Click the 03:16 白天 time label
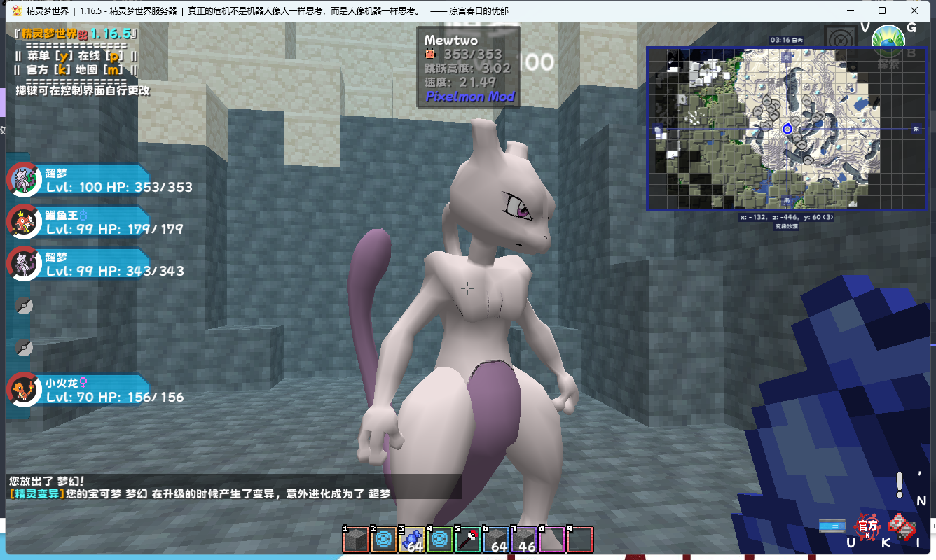 (x=786, y=40)
